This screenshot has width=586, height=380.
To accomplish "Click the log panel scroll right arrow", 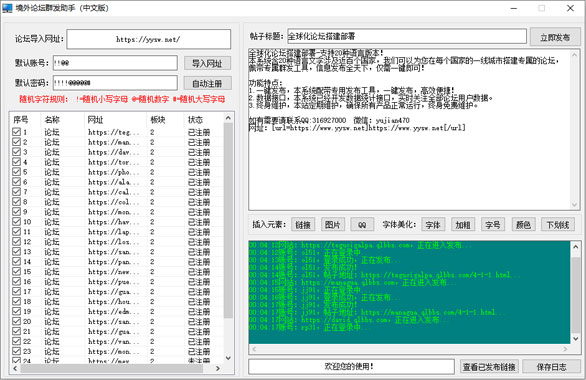I will (x=565, y=349).
